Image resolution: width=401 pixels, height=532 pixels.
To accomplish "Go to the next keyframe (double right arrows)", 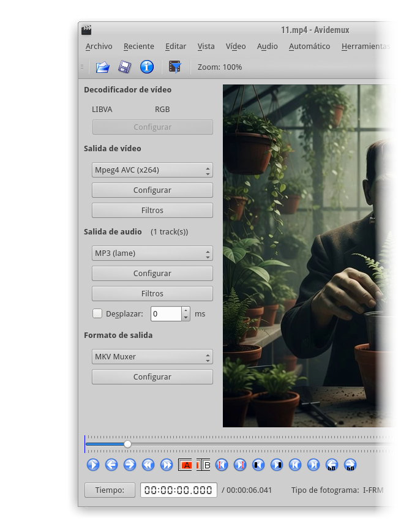I will coord(167,465).
